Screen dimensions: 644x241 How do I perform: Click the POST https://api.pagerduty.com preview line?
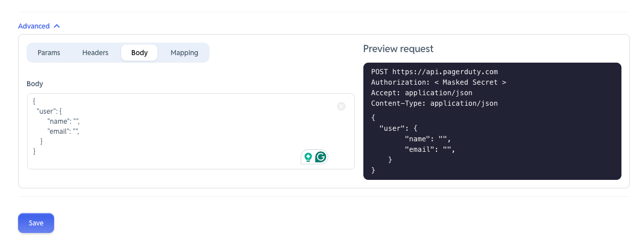[435, 72]
